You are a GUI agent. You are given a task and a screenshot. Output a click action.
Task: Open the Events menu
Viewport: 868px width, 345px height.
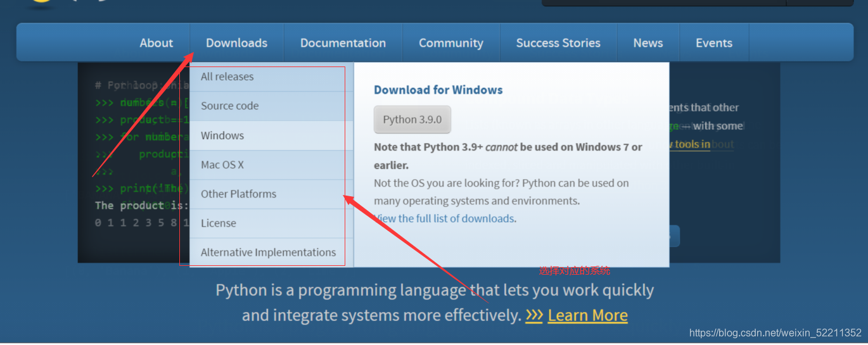pos(714,43)
